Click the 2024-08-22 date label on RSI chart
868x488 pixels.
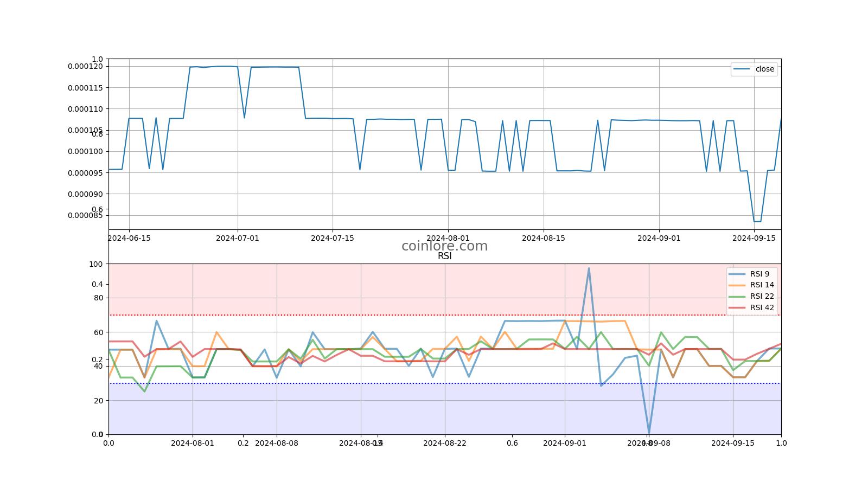(x=445, y=443)
